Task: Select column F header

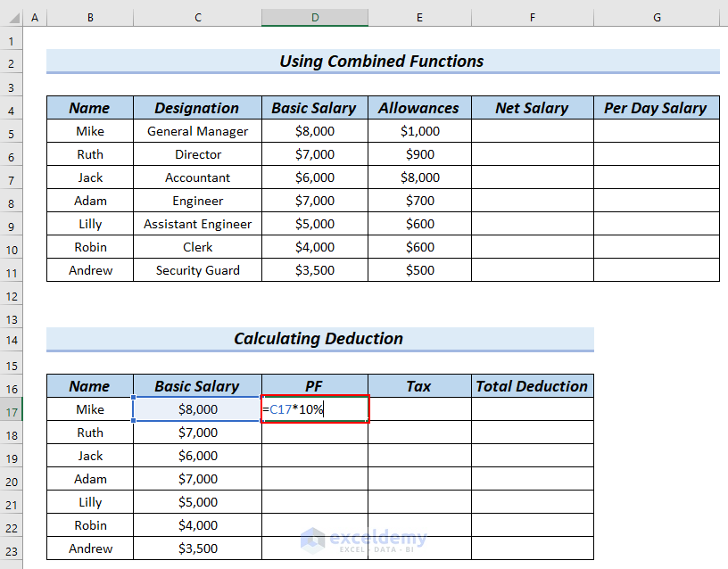Action: click(x=533, y=18)
